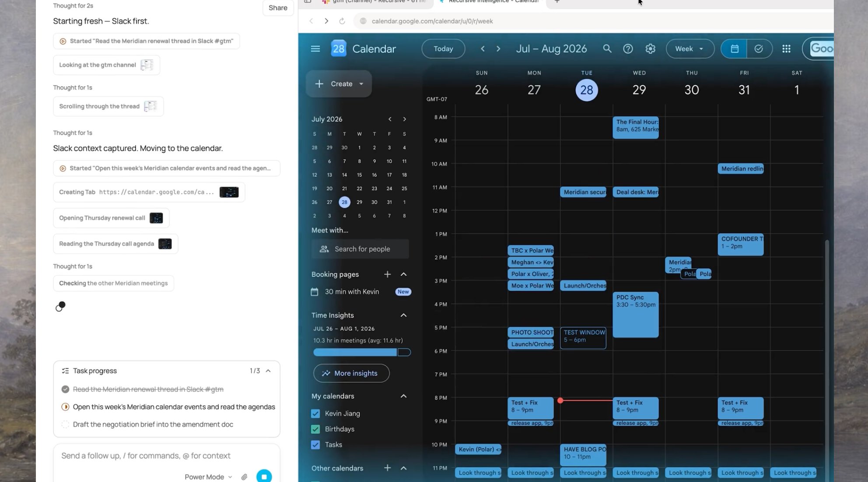Open the Settings gear menu
868x482 pixels.
pyautogui.click(x=650, y=49)
